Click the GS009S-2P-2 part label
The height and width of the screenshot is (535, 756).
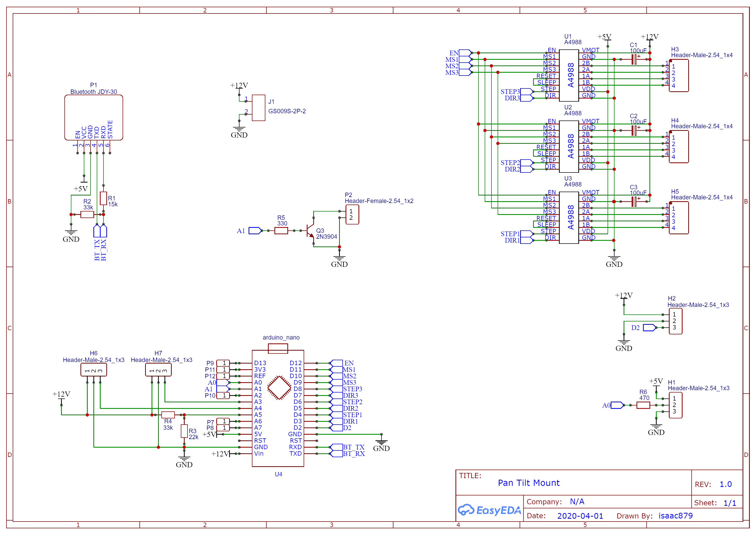[x=287, y=111]
